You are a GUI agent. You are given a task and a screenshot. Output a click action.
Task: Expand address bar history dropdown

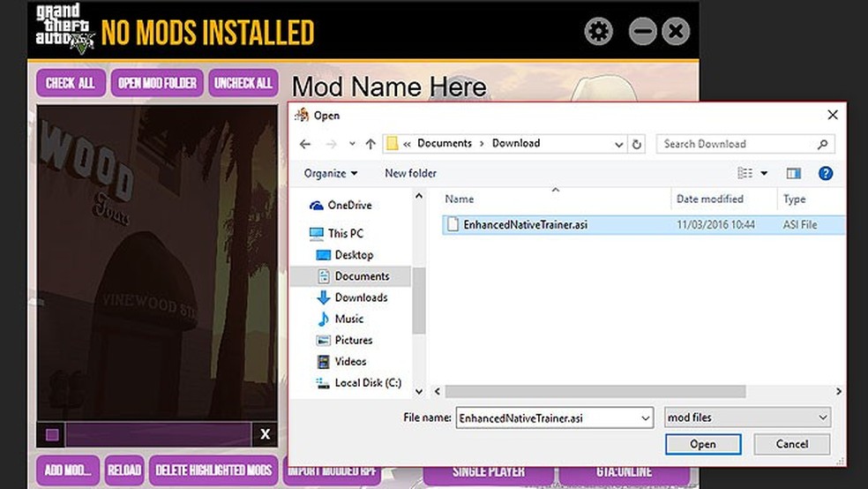(x=619, y=145)
